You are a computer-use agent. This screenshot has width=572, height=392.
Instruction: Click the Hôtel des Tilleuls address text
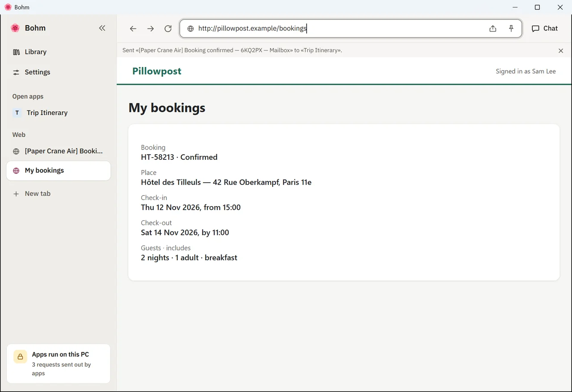226,182
